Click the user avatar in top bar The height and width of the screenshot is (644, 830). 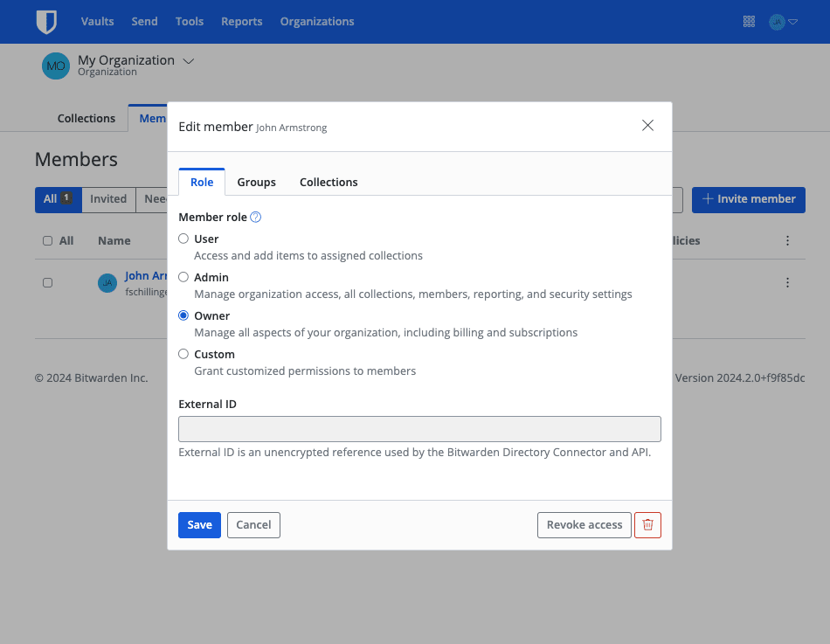(778, 21)
